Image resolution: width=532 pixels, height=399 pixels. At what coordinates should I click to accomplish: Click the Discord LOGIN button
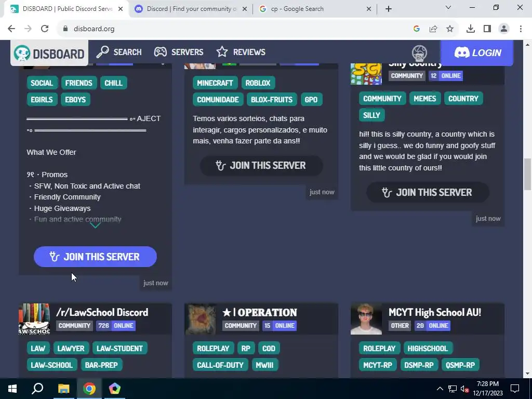pos(477,52)
